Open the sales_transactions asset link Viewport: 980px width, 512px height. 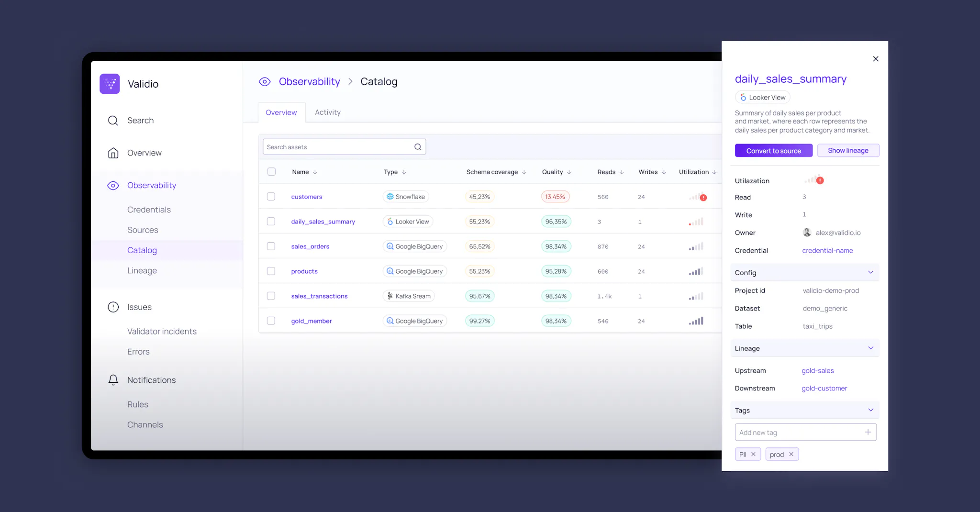coord(319,296)
